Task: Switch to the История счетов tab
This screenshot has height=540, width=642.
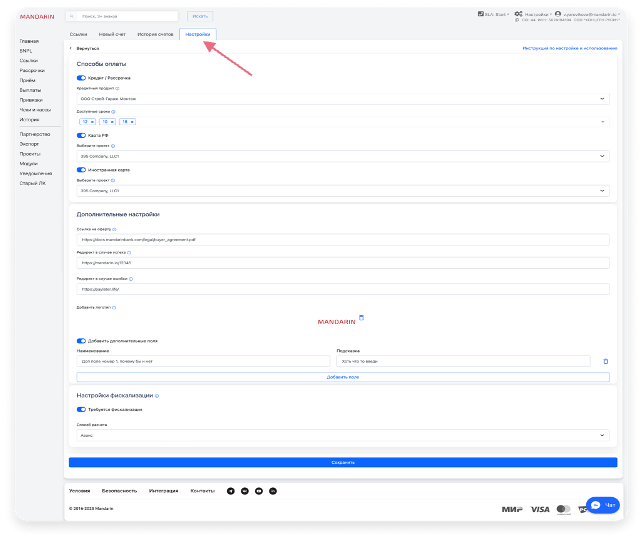Action: tap(156, 35)
